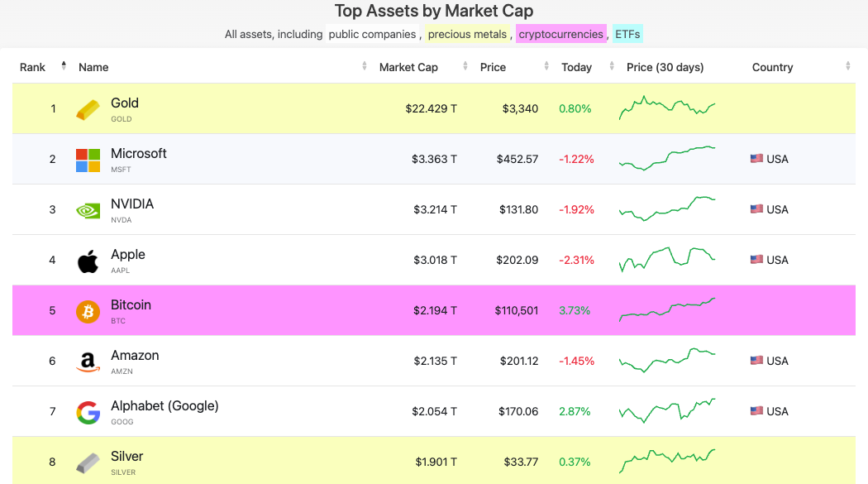Click the Apple logo icon

88,261
